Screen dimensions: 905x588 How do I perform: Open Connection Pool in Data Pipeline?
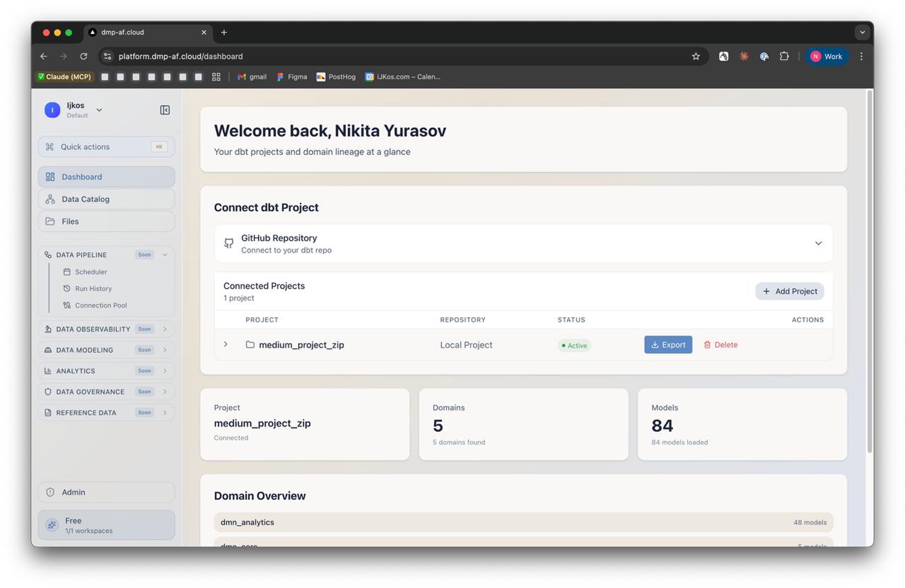click(x=95, y=306)
